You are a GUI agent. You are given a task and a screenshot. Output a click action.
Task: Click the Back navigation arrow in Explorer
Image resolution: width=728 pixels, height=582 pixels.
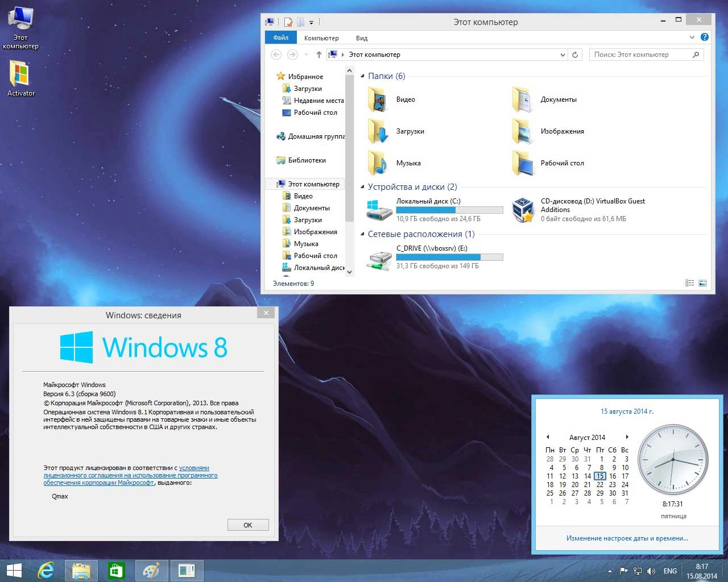coord(276,55)
